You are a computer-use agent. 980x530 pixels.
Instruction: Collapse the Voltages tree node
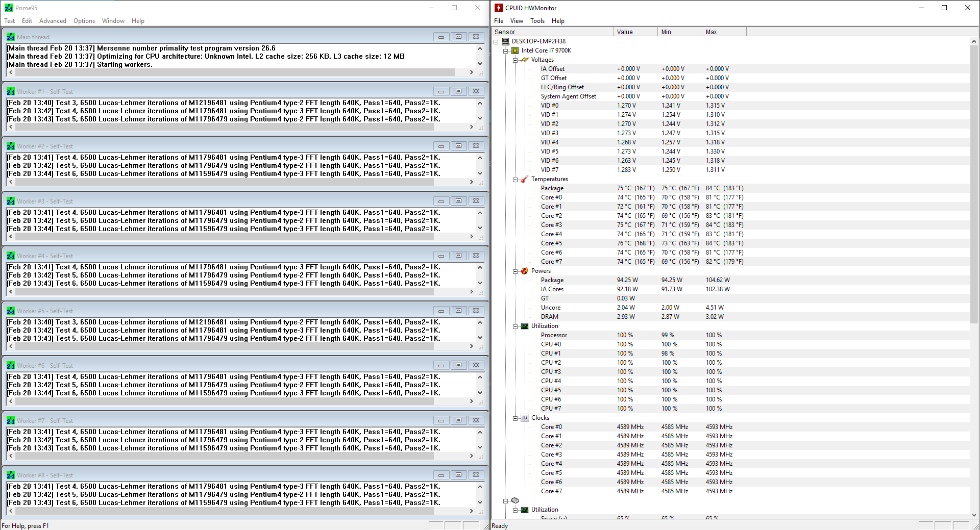[515, 60]
